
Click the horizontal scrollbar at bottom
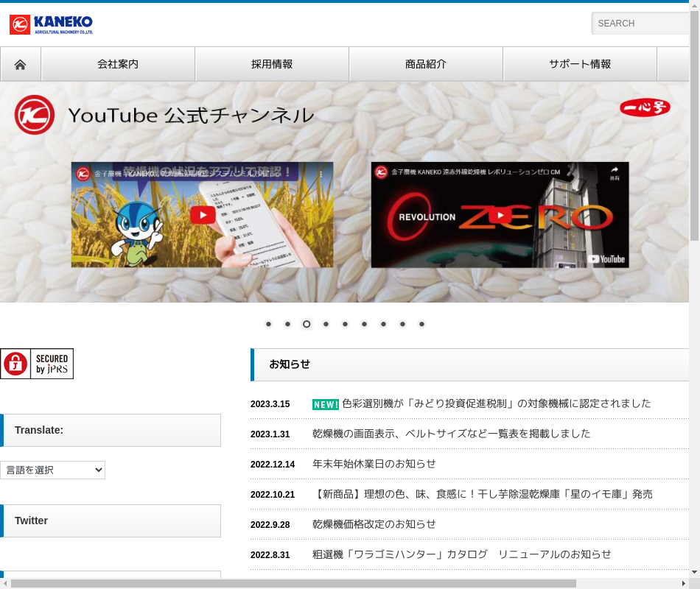293,583
